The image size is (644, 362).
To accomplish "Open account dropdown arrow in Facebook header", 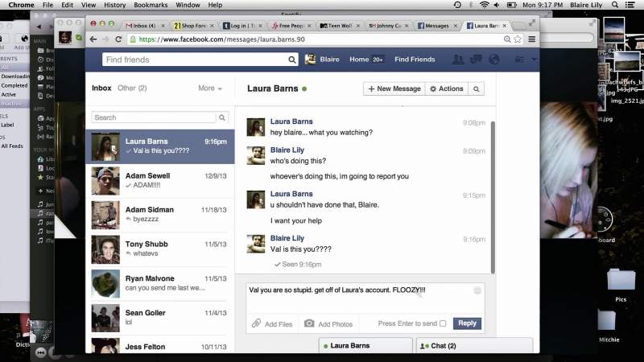I will tap(534, 60).
